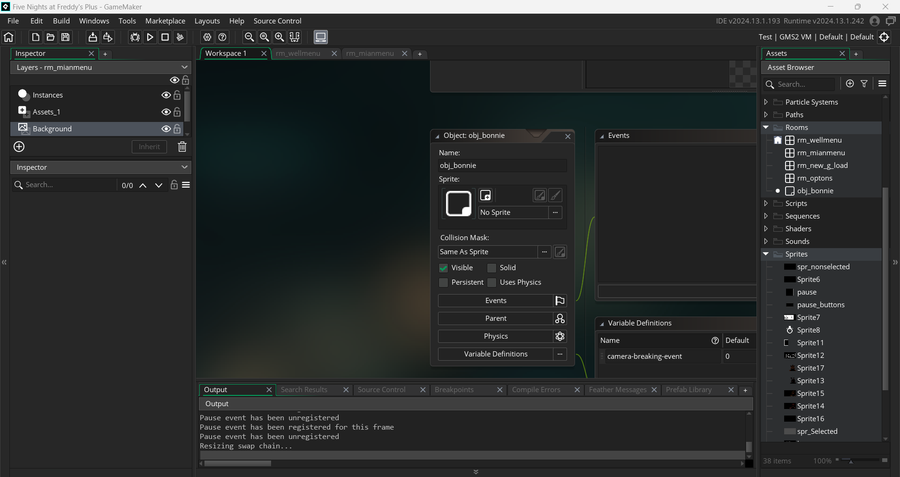Open the No Sprite selector ellipsis button

[x=555, y=212]
